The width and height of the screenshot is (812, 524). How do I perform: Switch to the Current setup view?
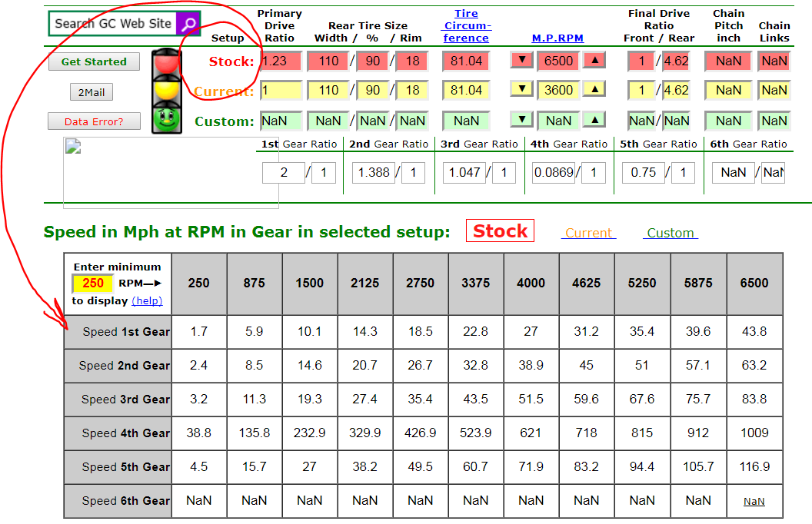click(588, 233)
